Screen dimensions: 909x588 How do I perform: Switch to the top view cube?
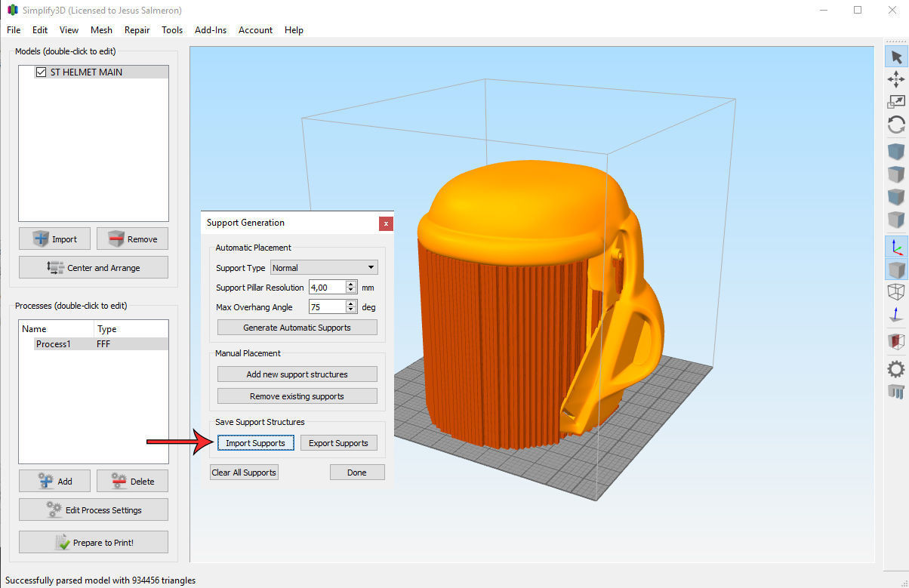(896, 174)
